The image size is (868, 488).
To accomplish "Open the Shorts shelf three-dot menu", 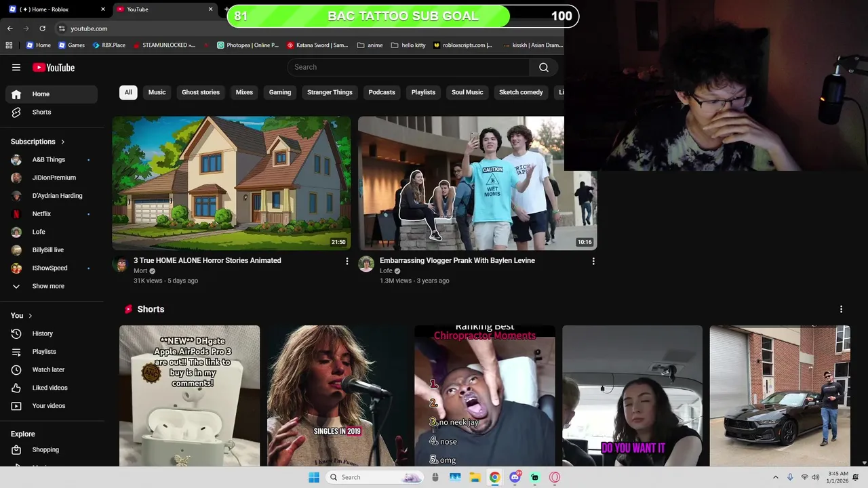I will coord(841,309).
